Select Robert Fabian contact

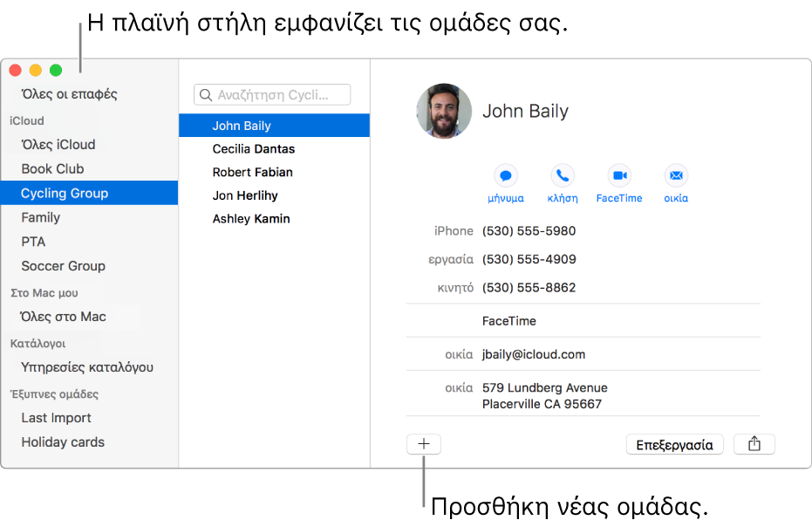coord(253,173)
